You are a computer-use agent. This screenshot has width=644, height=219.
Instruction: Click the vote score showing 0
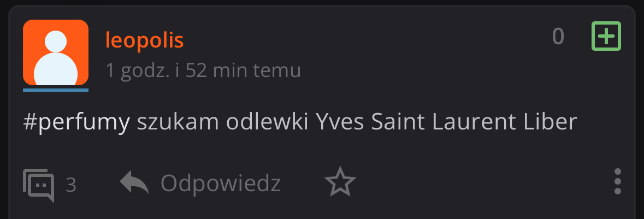(x=558, y=36)
